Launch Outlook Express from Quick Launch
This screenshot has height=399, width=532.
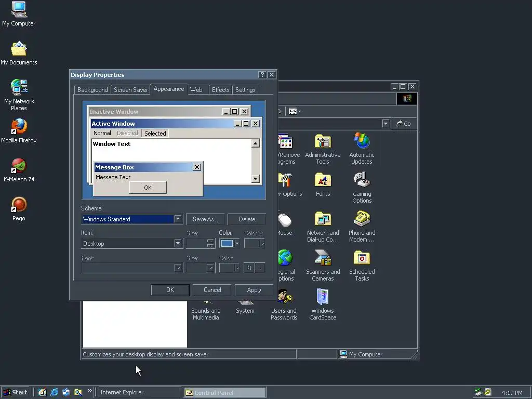pyautogui.click(x=66, y=392)
